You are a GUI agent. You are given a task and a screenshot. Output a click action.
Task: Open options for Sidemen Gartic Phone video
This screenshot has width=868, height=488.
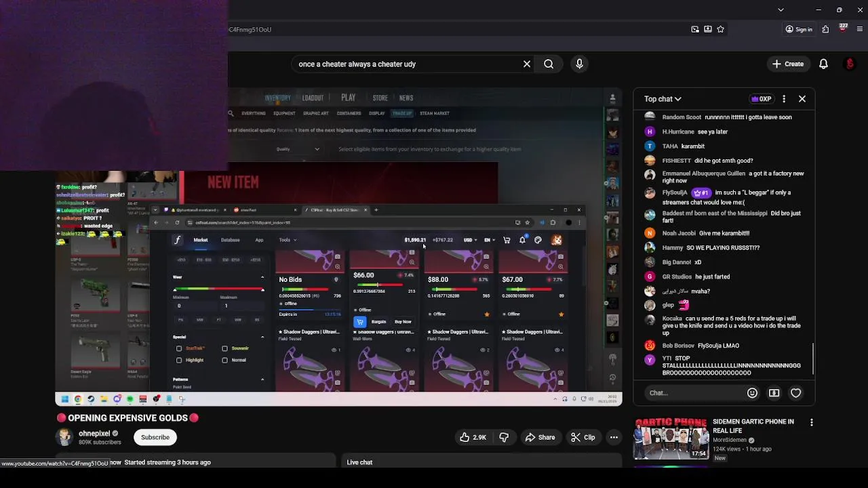click(812, 422)
